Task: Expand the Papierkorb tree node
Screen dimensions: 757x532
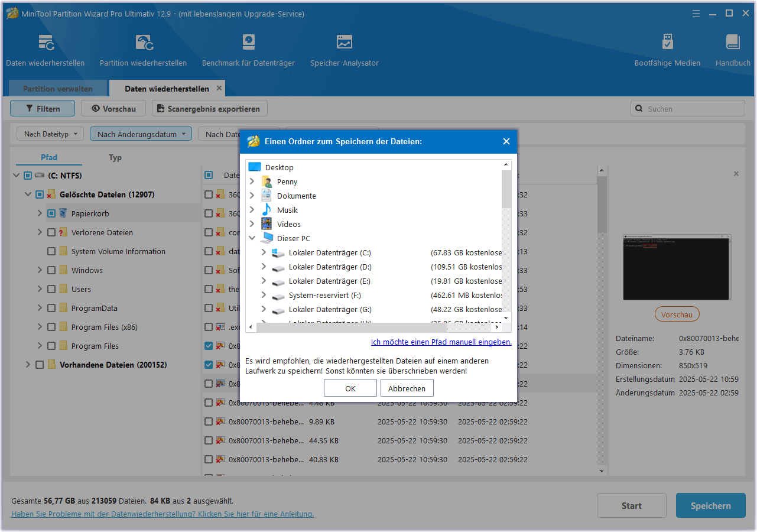Action: pyautogui.click(x=40, y=213)
